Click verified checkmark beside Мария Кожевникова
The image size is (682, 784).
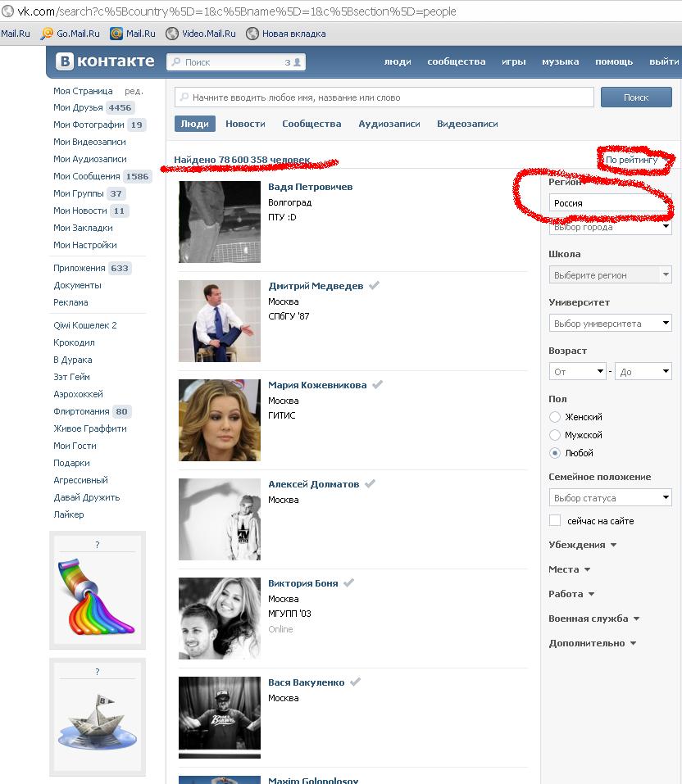[x=377, y=384]
